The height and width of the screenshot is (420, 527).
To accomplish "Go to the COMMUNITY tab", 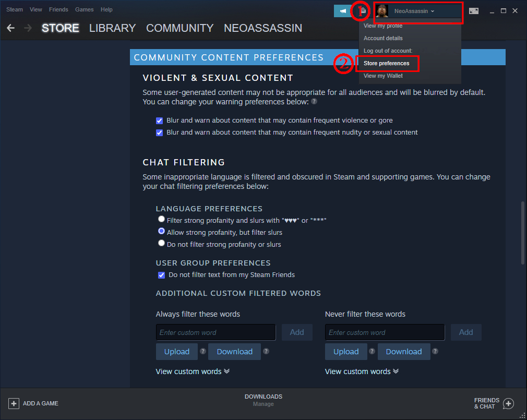I will click(x=180, y=28).
